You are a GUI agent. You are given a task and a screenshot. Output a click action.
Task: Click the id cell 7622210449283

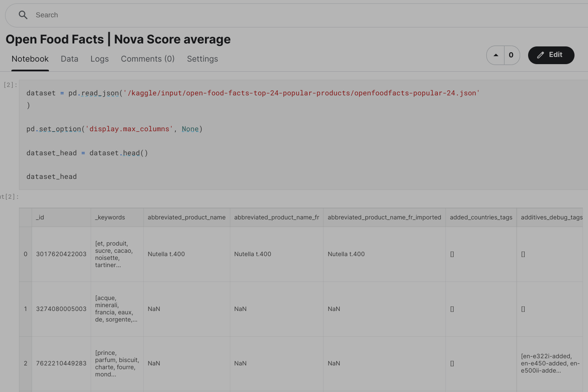pos(61,363)
